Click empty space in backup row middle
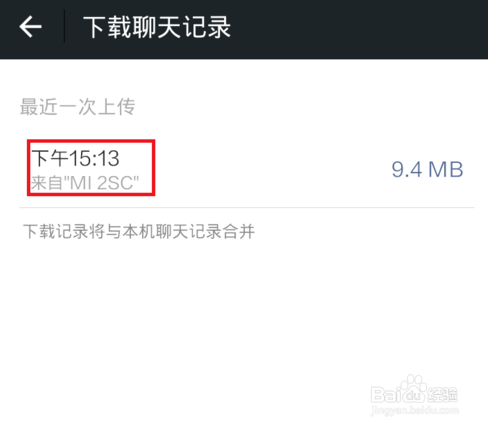 [267, 169]
